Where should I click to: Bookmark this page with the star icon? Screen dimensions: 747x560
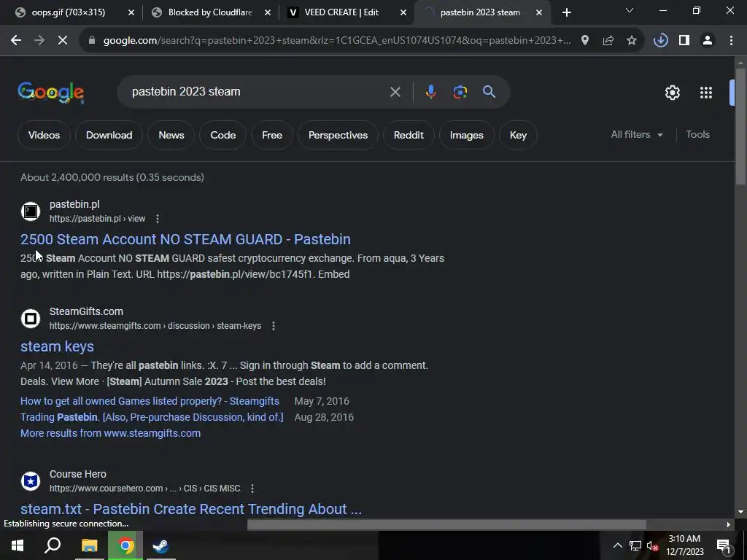[632, 41]
